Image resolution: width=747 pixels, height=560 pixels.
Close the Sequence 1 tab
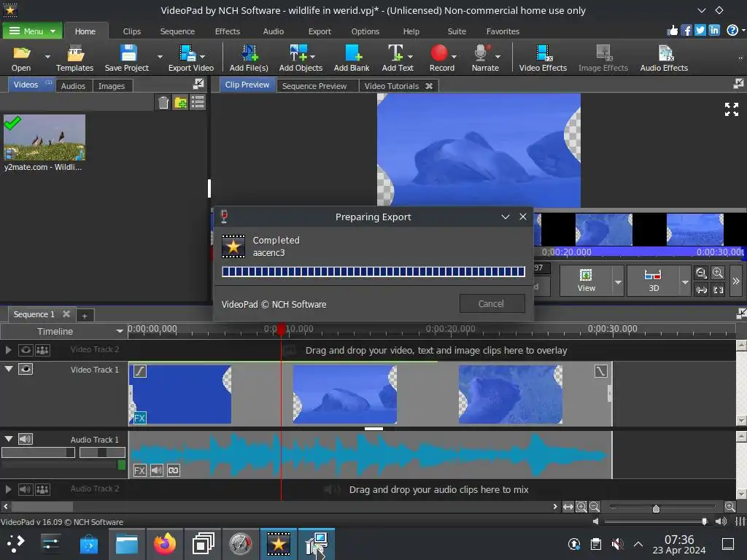point(66,314)
